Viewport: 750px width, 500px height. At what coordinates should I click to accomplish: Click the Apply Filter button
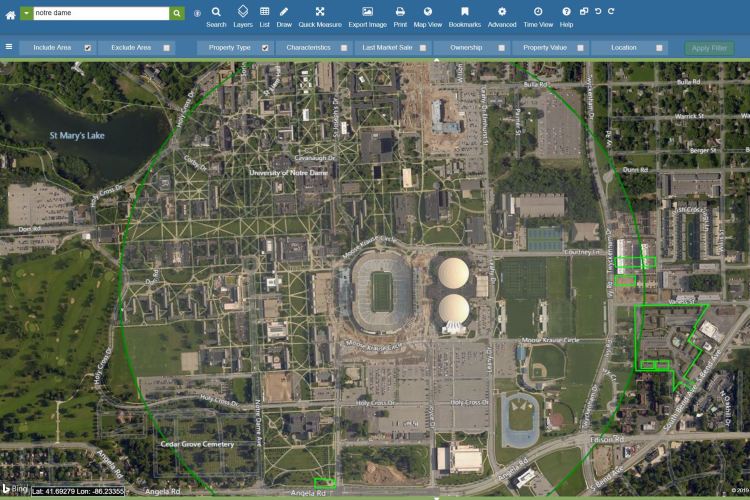pos(709,48)
